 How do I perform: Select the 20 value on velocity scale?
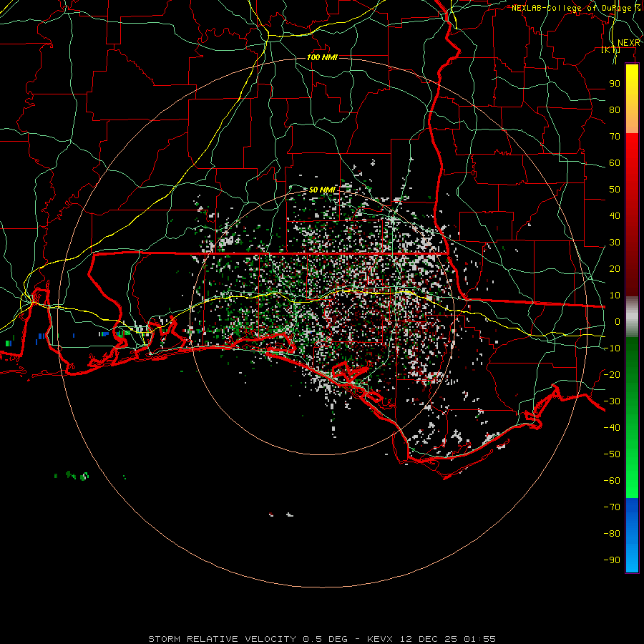point(615,269)
